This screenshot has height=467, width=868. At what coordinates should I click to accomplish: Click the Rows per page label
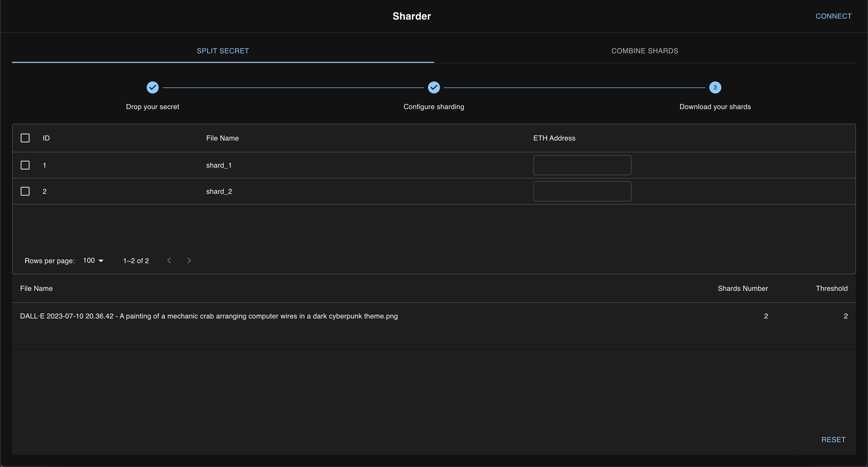(x=49, y=261)
